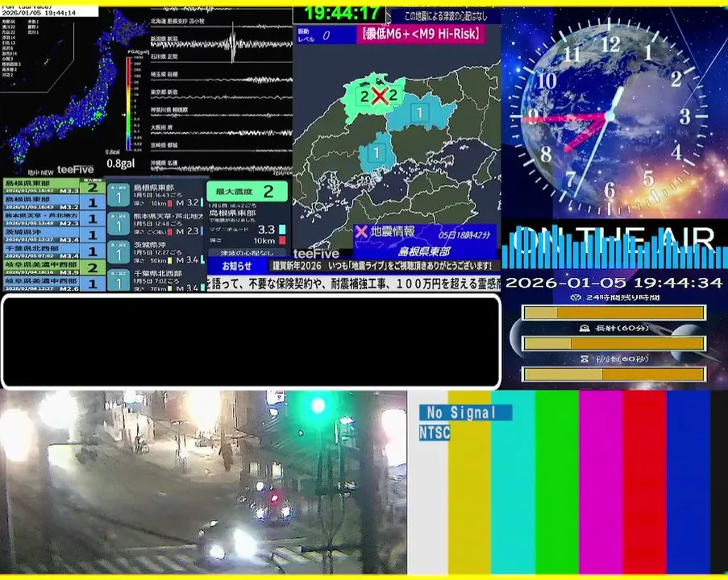
Task: Click the 振動レベル 0 indicator
Action: [x=326, y=35]
